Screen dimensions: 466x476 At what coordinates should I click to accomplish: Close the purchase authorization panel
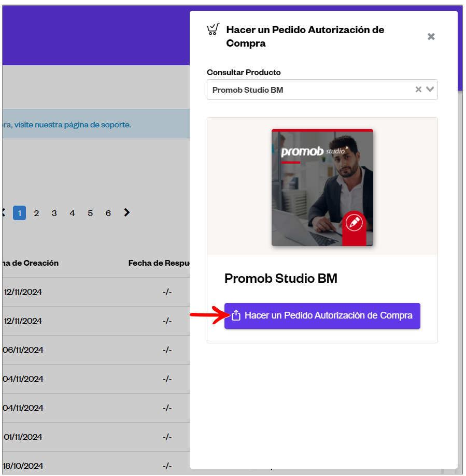431,36
